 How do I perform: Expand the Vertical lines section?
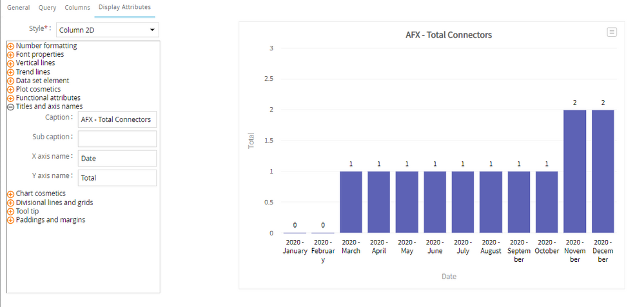pos(10,63)
